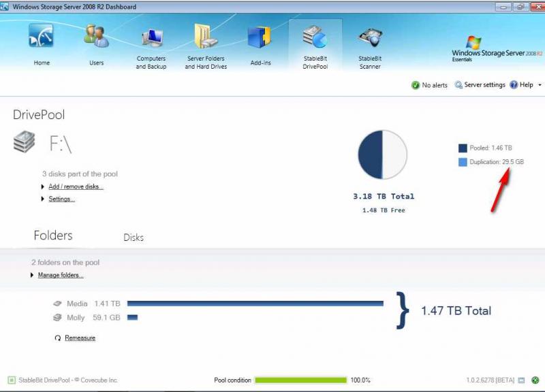Switch to the Folders tab
Image resolution: width=545 pixels, height=392 pixels.
pos(53,235)
